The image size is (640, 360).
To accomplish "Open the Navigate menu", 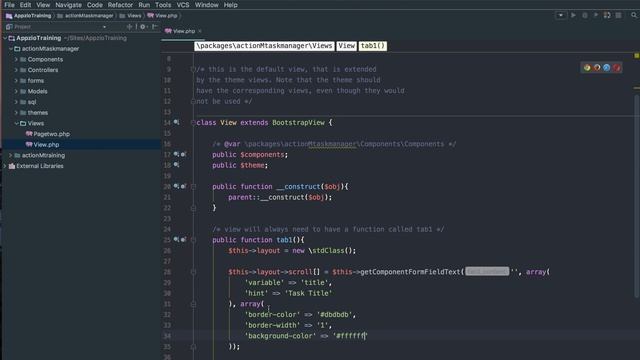I will 68,5.
